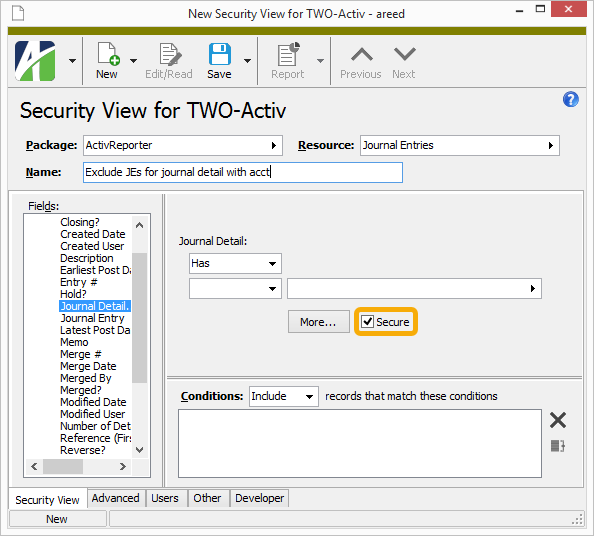Open help with the blue question mark
The image size is (594, 536).
(x=570, y=100)
